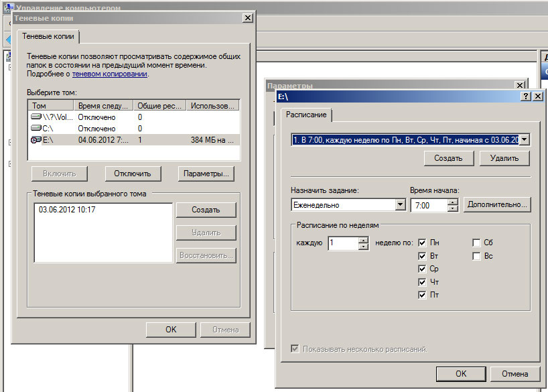The height and width of the screenshot is (392, 548).
Task: Select the C:\ volume drive icon
Action: click(x=36, y=129)
